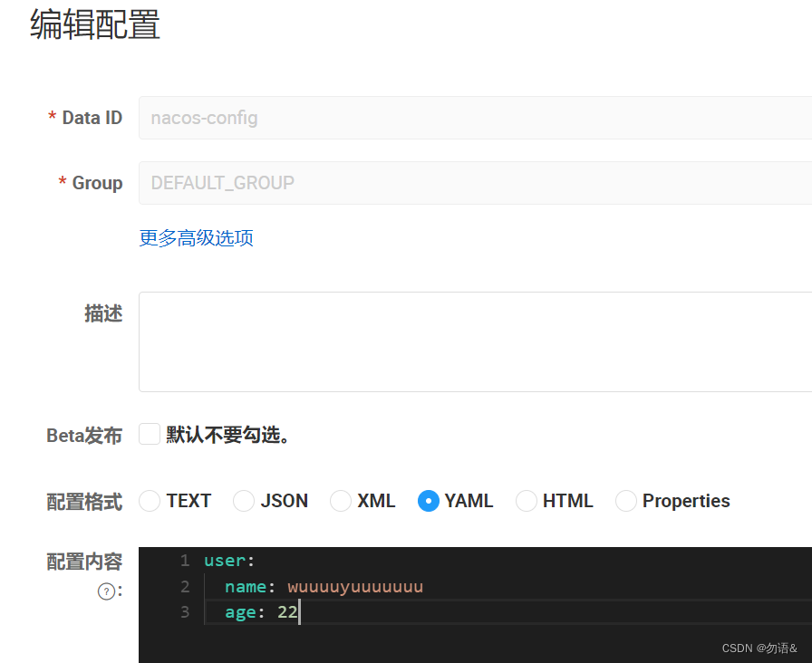Select the YAML configuration format

tap(427, 501)
